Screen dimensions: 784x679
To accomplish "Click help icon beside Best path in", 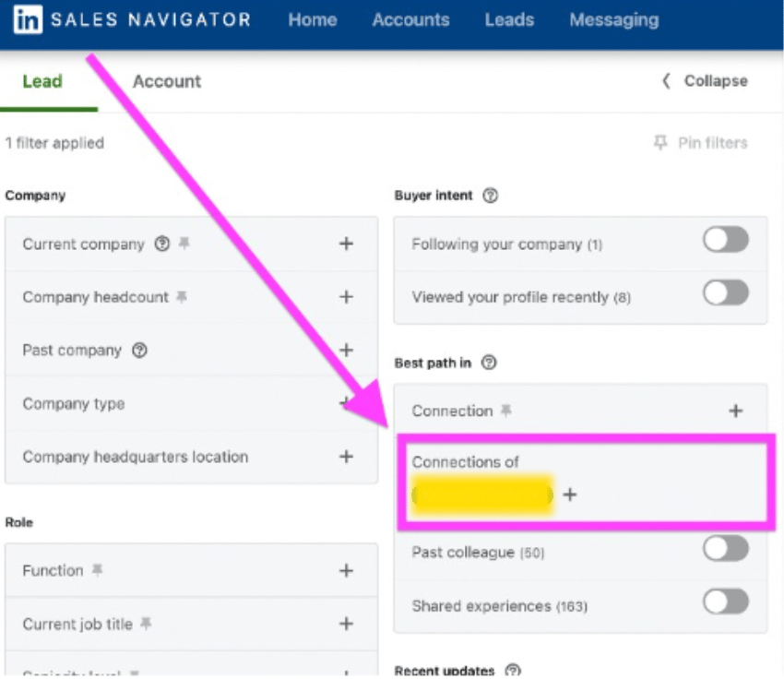I will tap(489, 363).
